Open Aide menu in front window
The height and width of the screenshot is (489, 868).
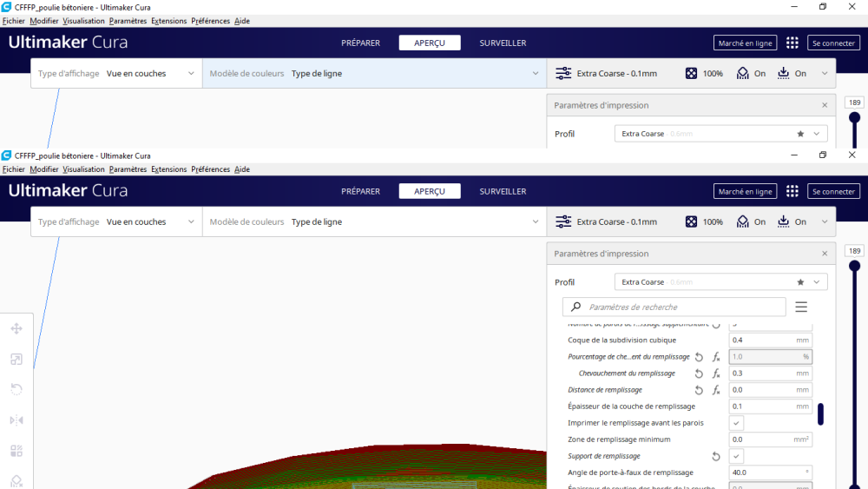point(242,169)
